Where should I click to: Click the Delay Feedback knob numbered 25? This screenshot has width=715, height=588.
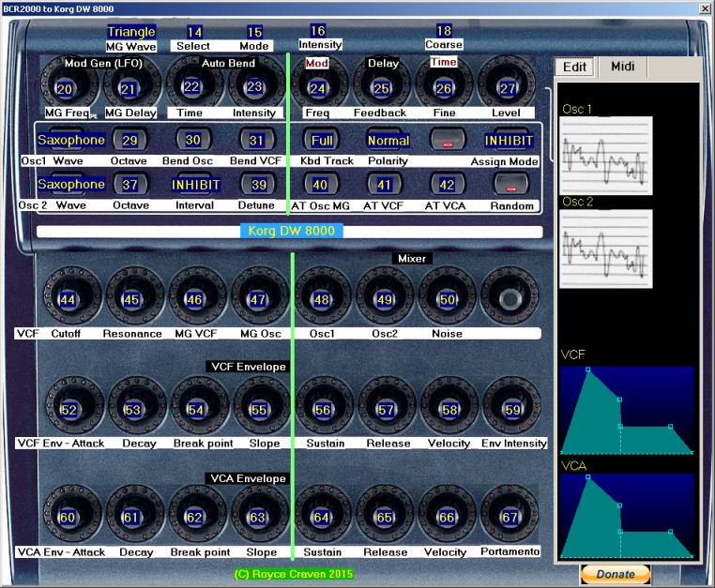380,89
